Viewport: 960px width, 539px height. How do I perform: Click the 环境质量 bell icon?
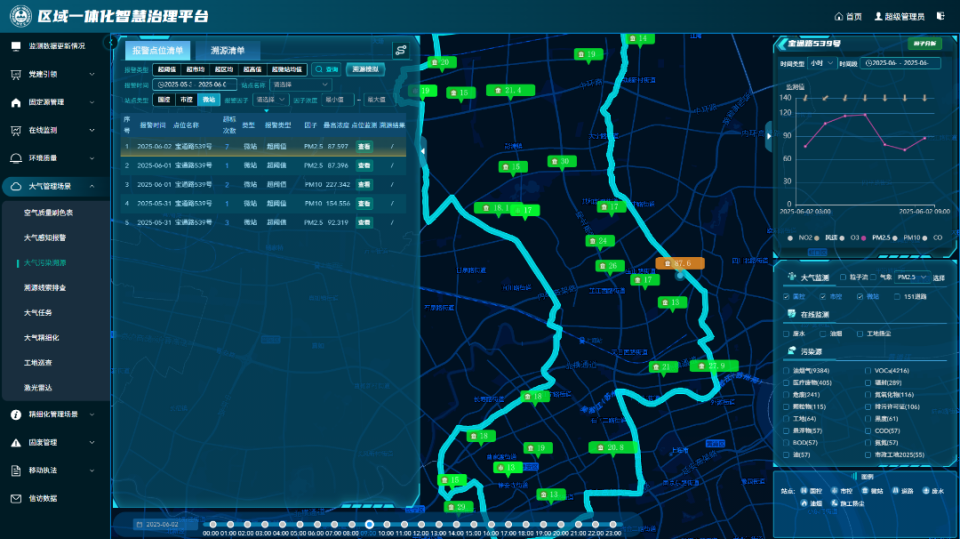16,158
